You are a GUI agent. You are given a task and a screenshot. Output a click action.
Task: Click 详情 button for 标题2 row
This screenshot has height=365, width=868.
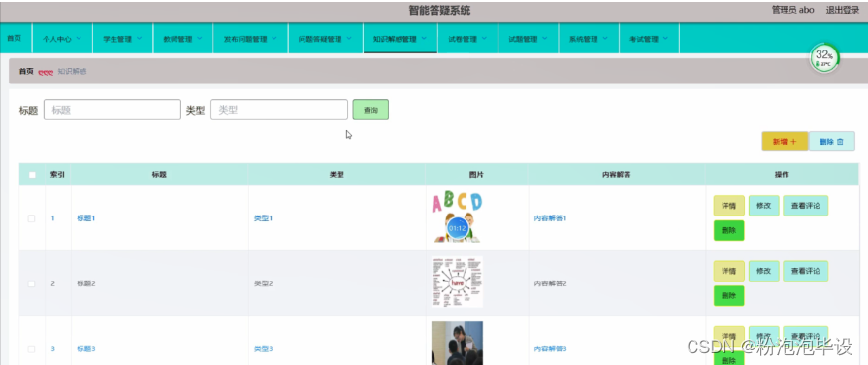[x=728, y=272]
